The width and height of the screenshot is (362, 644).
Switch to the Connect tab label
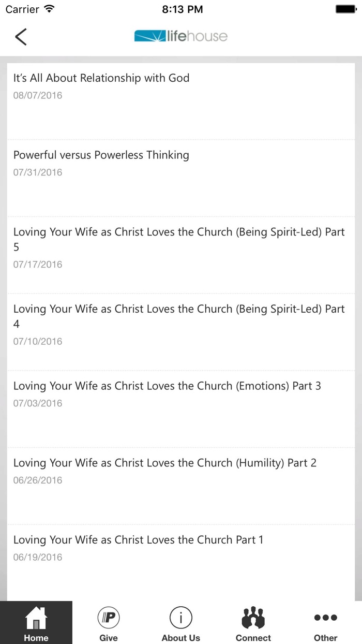coord(253,638)
